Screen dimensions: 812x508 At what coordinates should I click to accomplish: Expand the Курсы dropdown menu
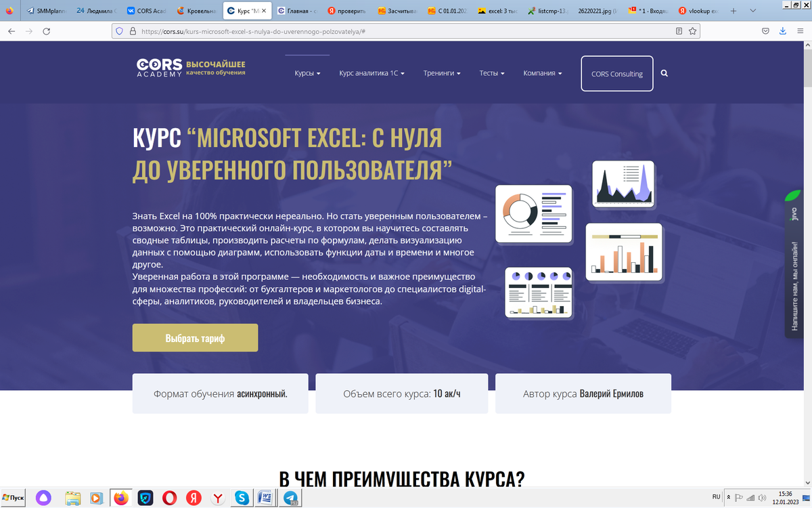tap(308, 73)
